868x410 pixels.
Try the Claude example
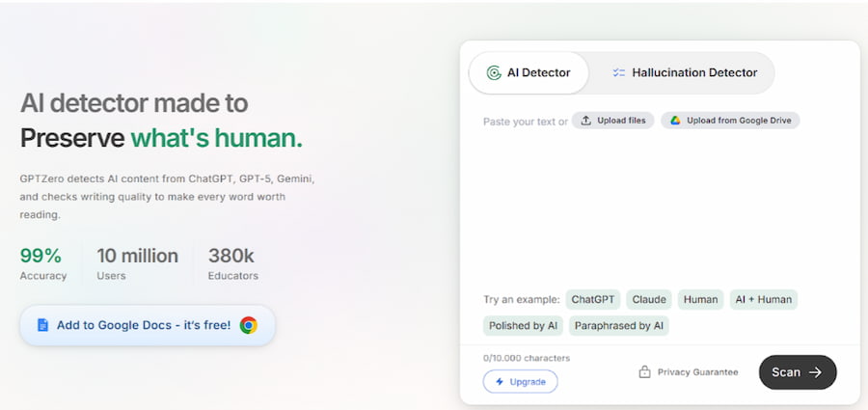(x=649, y=300)
